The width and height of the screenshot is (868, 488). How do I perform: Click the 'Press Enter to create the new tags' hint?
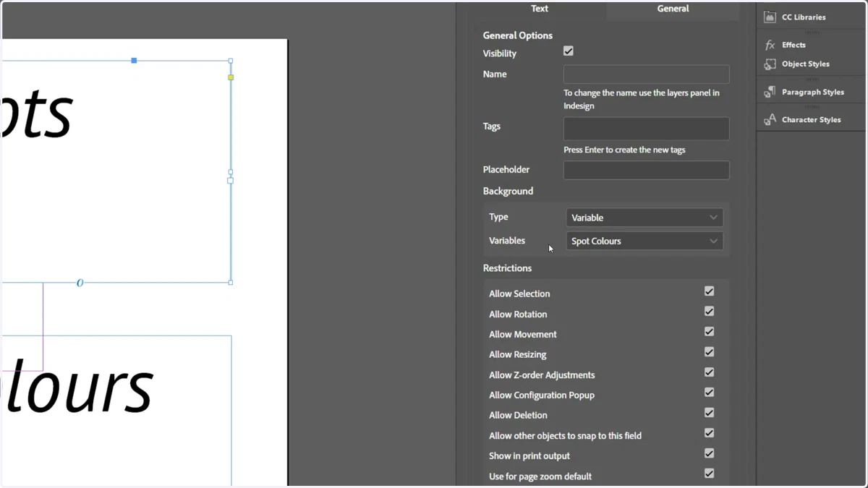[x=624, y=150]
